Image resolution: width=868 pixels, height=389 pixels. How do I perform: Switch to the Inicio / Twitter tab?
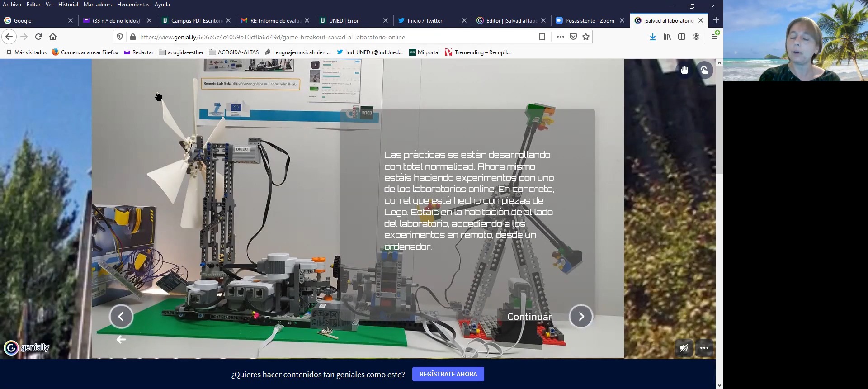tap(425, 21)
